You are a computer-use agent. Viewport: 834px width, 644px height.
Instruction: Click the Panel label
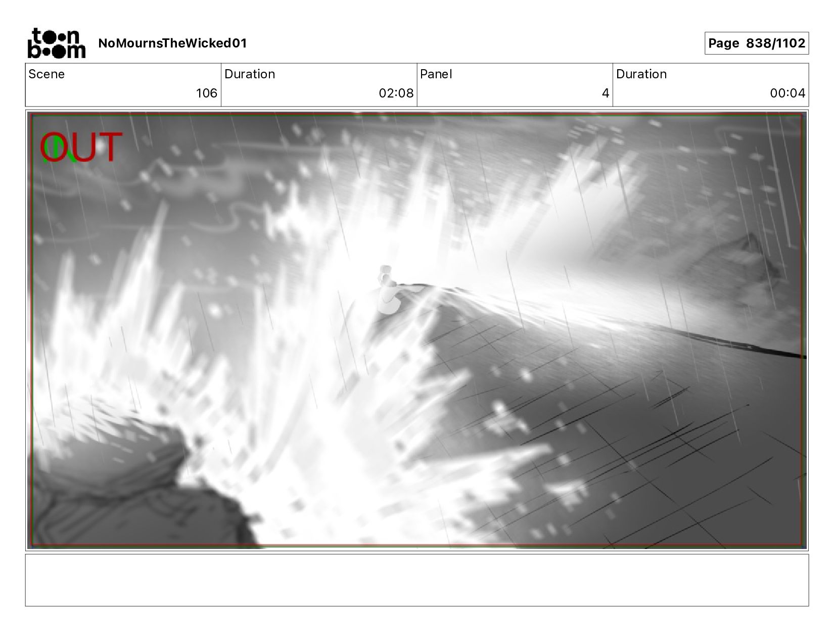(436, 74)
